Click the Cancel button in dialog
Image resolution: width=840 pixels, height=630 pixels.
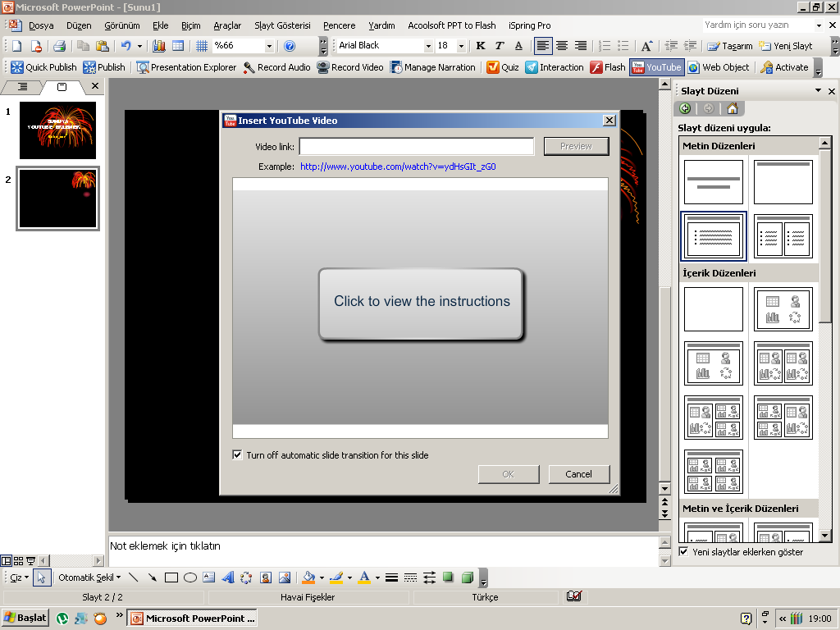[578, 474]
